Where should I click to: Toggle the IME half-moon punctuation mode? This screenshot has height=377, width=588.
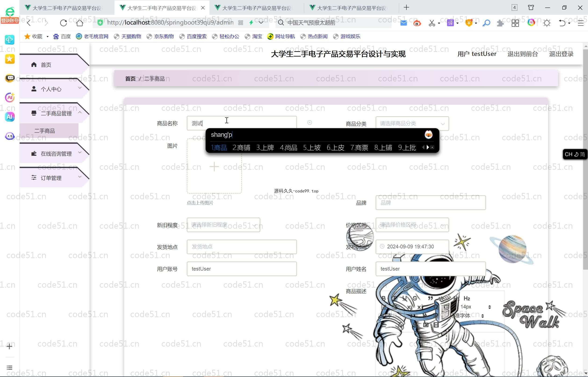[x=576, y=154]
